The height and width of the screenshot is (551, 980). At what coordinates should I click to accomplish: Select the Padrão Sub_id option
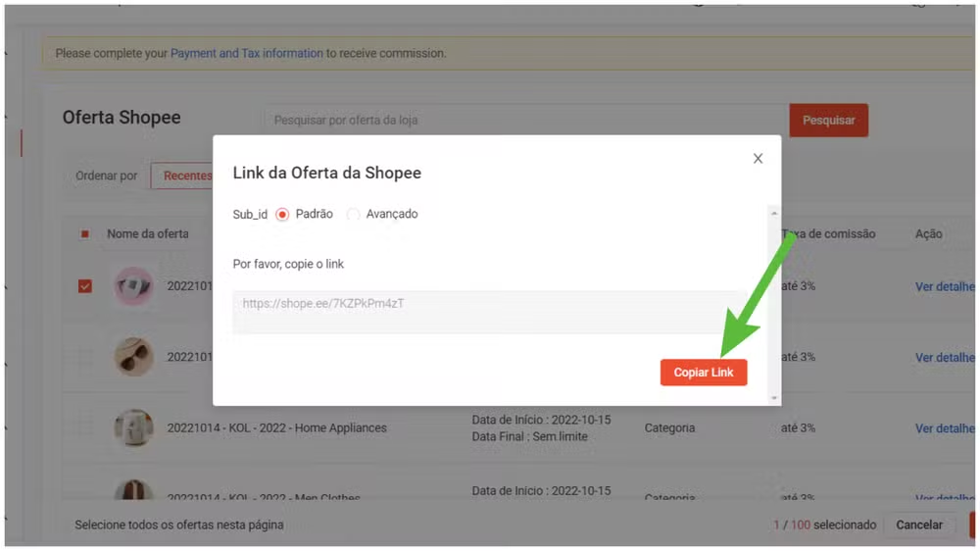coord(282,215)
